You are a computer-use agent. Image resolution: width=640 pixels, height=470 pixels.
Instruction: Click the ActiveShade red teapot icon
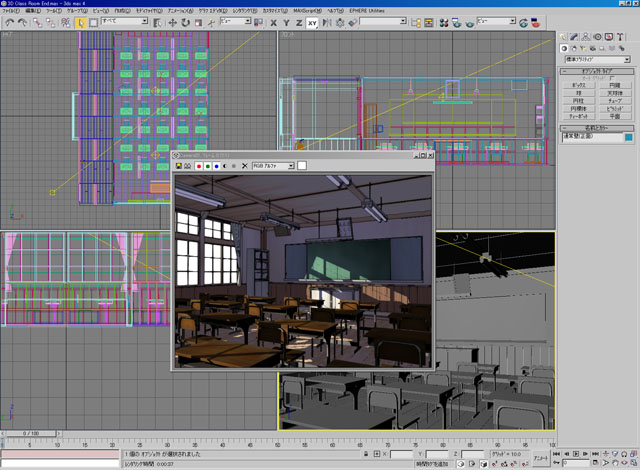click(x=536, y=23)
